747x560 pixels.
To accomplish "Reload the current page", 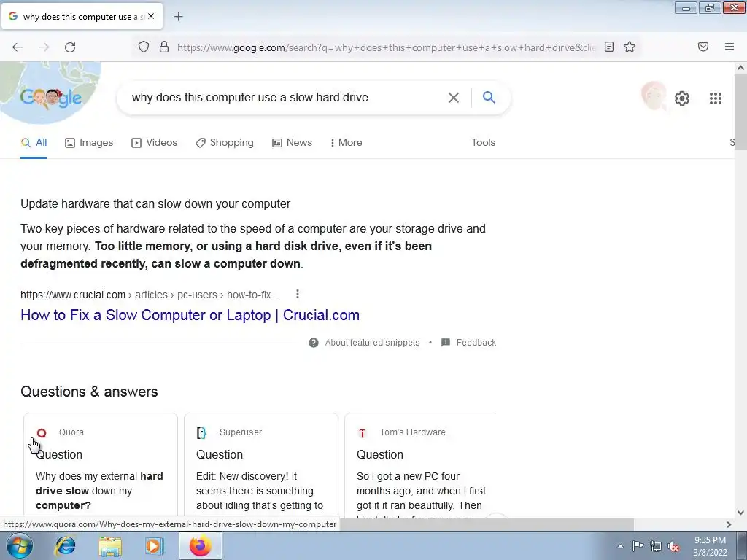I will pyautogui.click(x=70, y=47).
